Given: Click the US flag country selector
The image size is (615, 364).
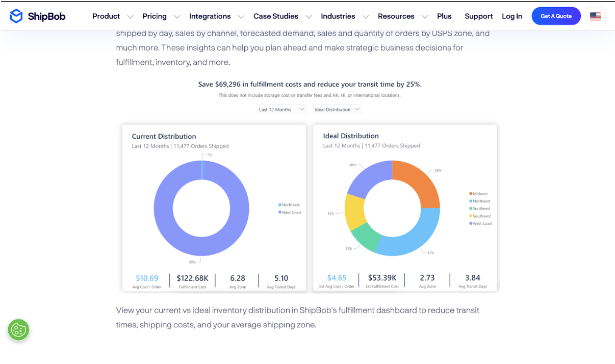Looking at the screenshot, I should (x=595, y=16).
